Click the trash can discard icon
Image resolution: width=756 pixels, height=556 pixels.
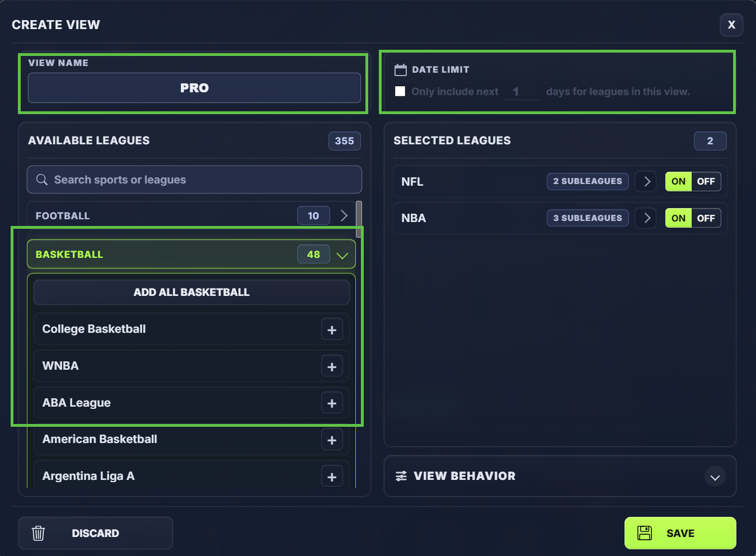point(38,533)
